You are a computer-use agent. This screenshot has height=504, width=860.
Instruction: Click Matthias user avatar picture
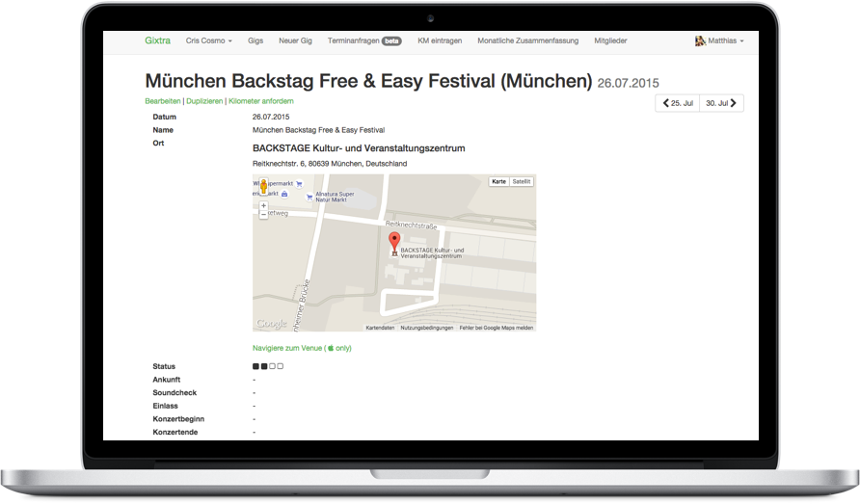click(x=700, y=41)
